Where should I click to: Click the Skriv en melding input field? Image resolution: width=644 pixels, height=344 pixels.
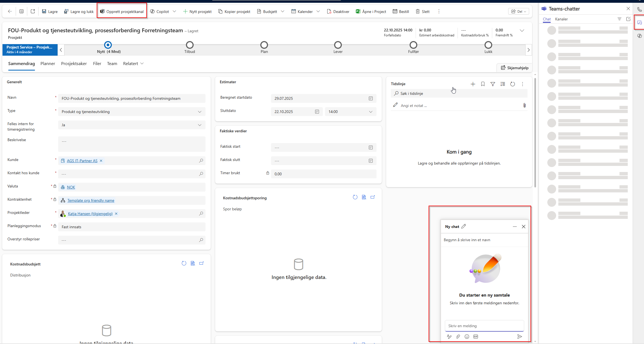coord(484,326)
